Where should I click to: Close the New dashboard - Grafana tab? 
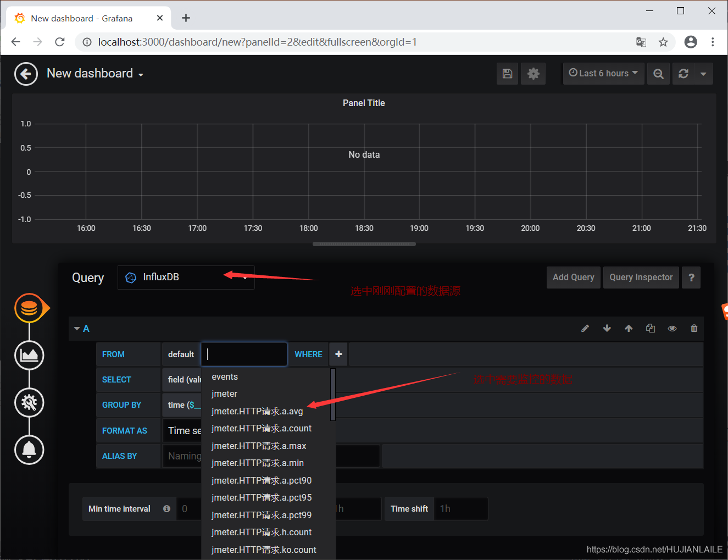(160, 18)
